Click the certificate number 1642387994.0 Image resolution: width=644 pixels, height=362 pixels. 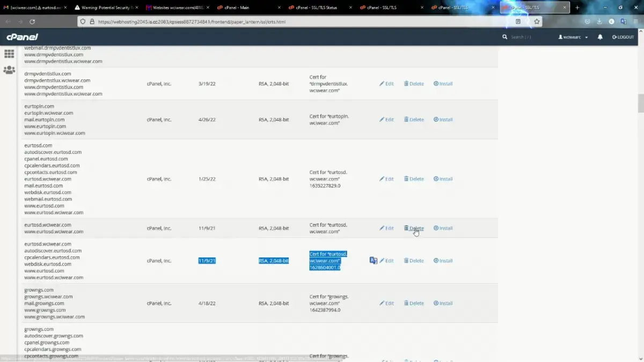pyautogui.click(x=325, y=310)
